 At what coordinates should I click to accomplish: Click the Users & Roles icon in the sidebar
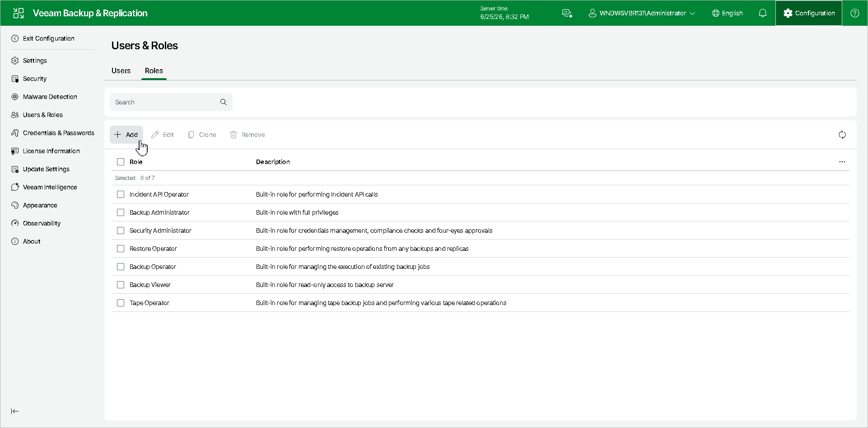(x=15, y=115)
